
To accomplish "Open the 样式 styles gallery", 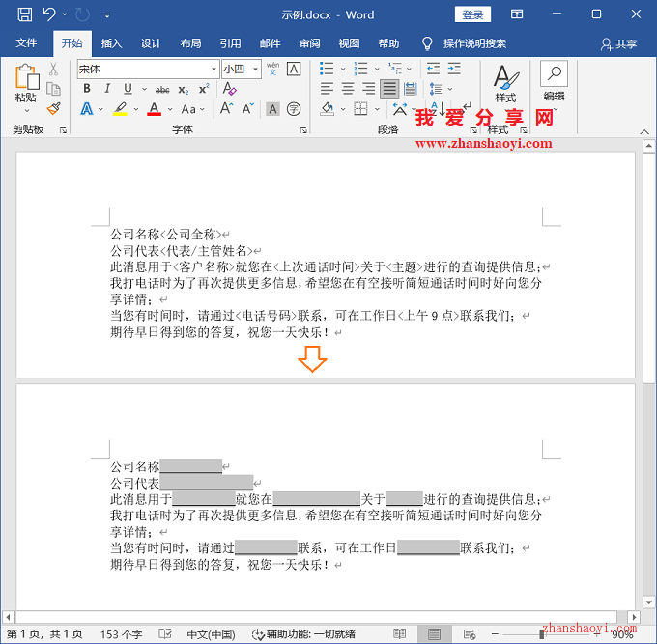I will (x=505, y=85).
